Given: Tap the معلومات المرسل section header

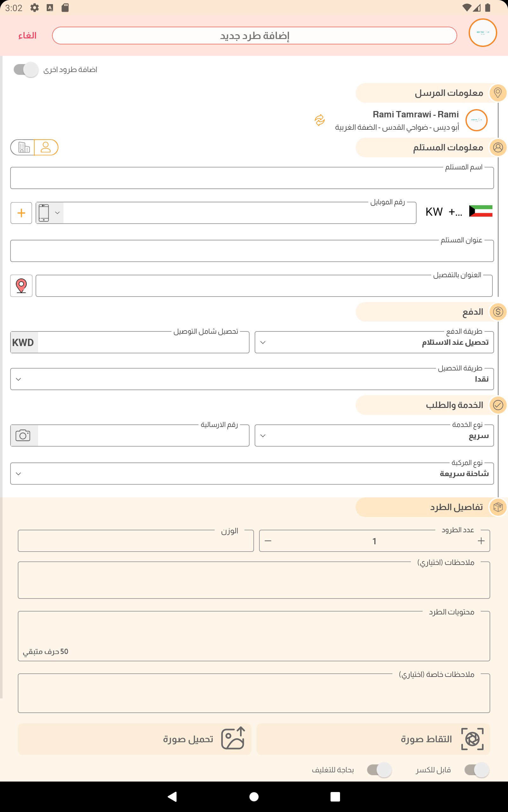Looking at the screenshot, I should 427,93.
